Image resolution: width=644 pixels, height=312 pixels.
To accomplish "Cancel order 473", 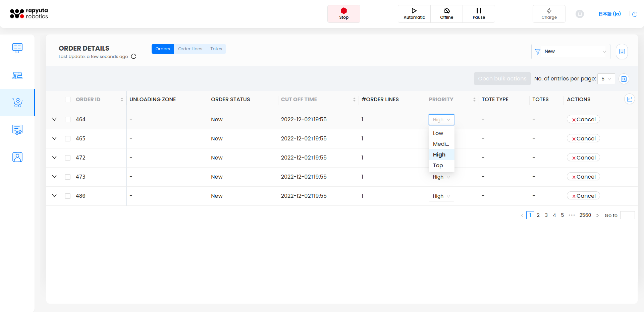I will [583, 177].
